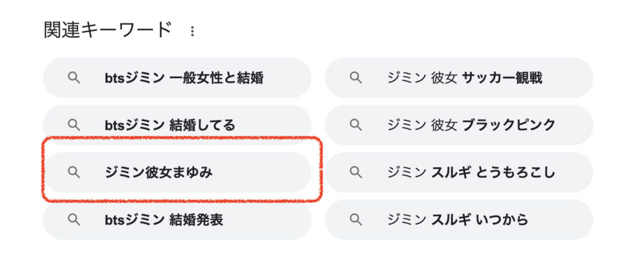Click magnifier icon beside ジミン彼女まゆみ
This screenshot has height=278, width=644.
click(x=74, y=172)
